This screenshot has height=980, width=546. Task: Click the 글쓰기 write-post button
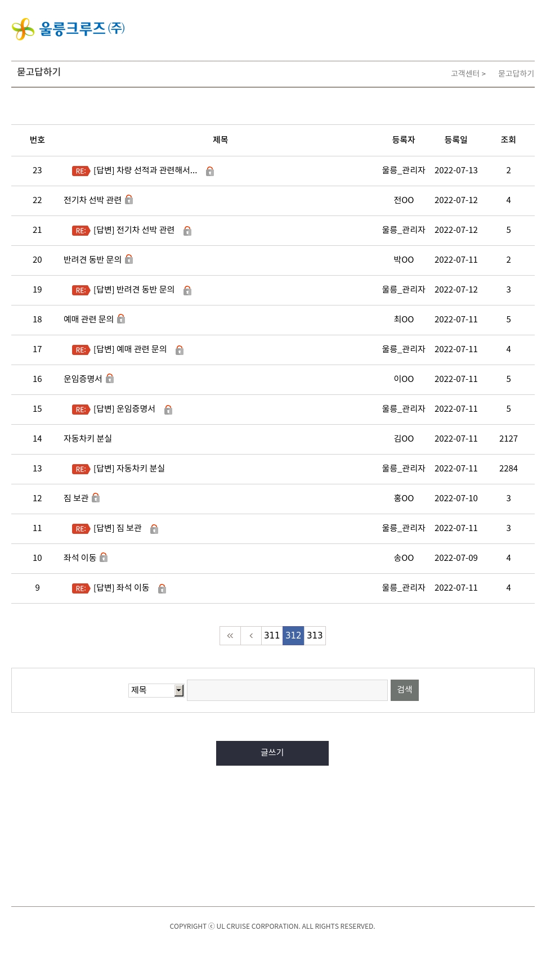[x=272, y=753]
